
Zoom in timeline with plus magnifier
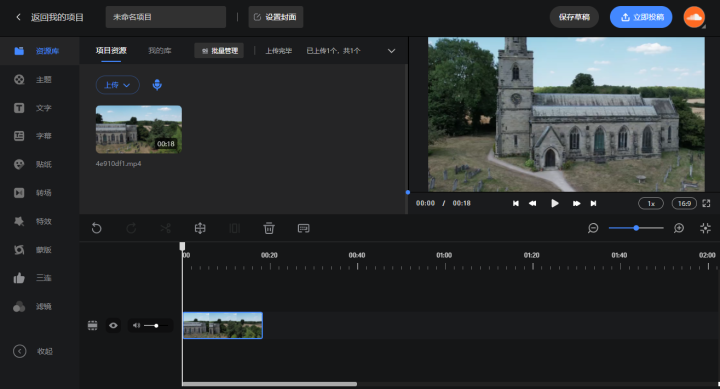[x=679, y=228]
